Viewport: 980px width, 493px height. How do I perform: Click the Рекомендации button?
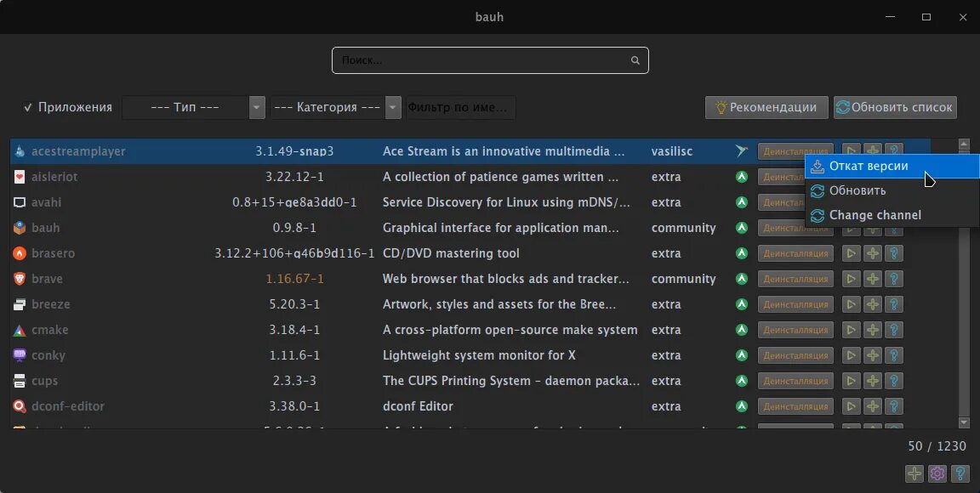[x=766, y=107]
